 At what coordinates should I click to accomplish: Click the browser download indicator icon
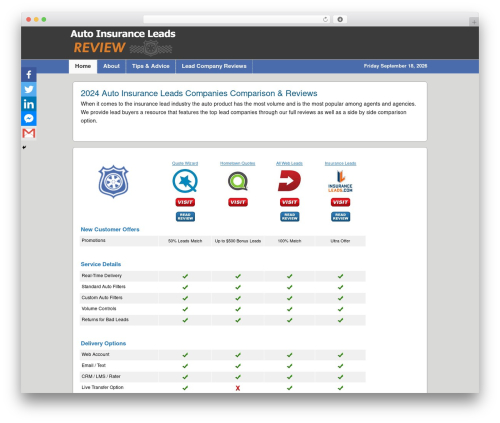click(340, 19)
